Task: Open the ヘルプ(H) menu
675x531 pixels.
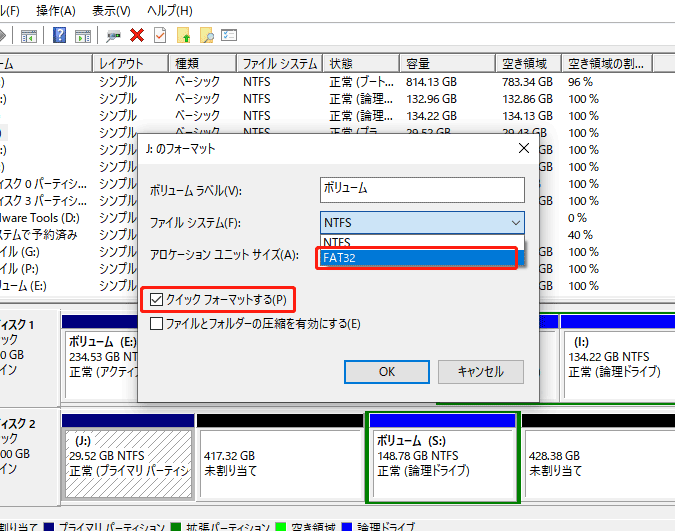Action: [170, 11]
